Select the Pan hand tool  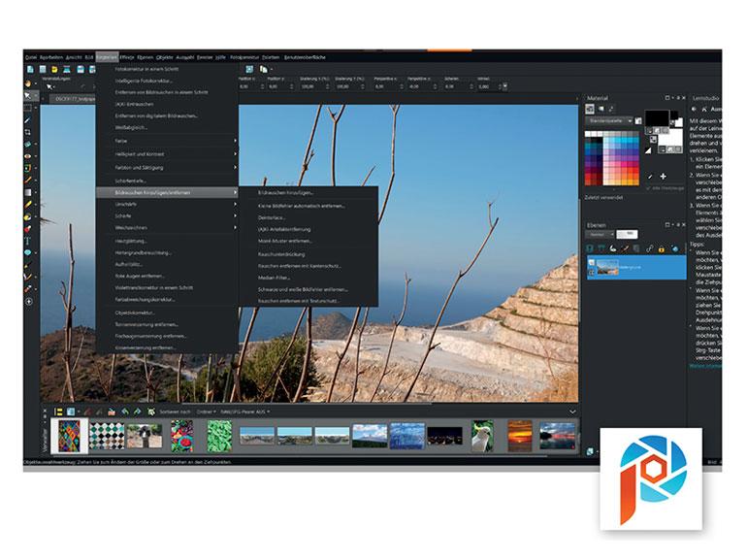click(x=28, y=83)
